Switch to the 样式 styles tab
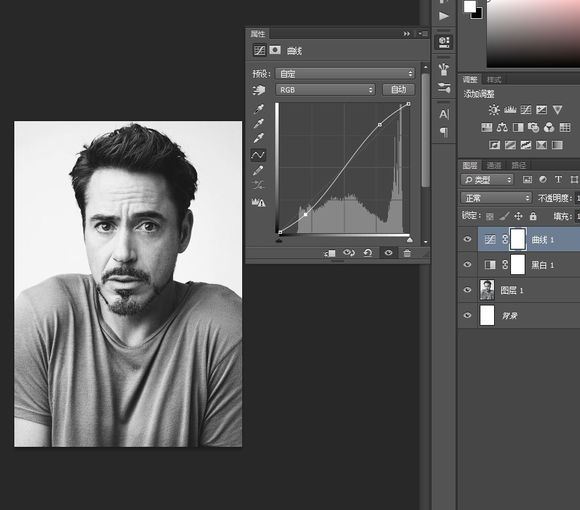 (493, 80)
